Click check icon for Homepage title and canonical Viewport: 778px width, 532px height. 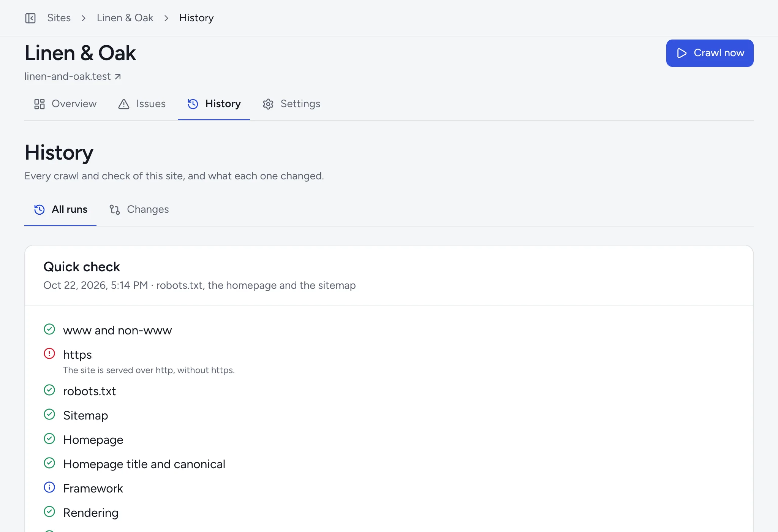(49, 463)
